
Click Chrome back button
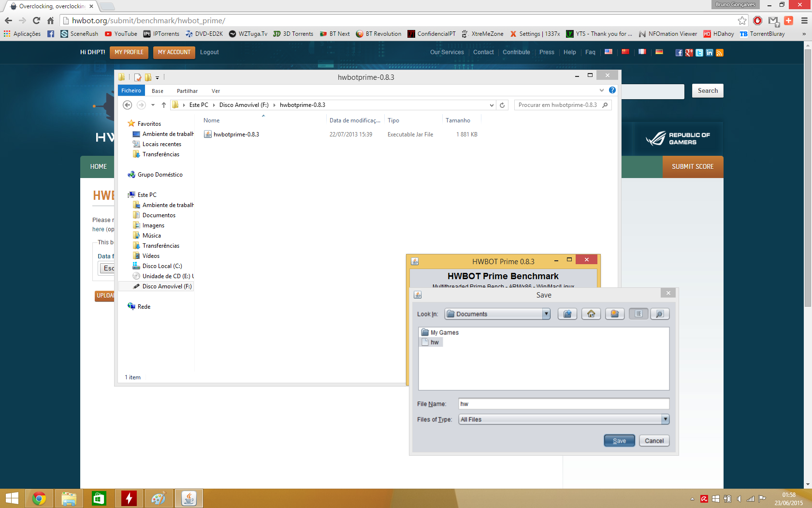pyautogui.click(x=8, y=20)
